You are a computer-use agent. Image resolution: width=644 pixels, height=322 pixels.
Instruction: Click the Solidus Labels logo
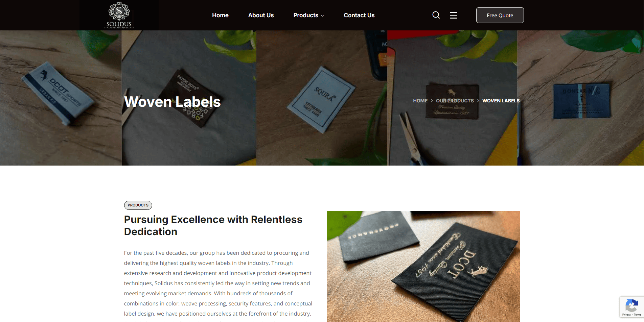[x=119, y=15]
